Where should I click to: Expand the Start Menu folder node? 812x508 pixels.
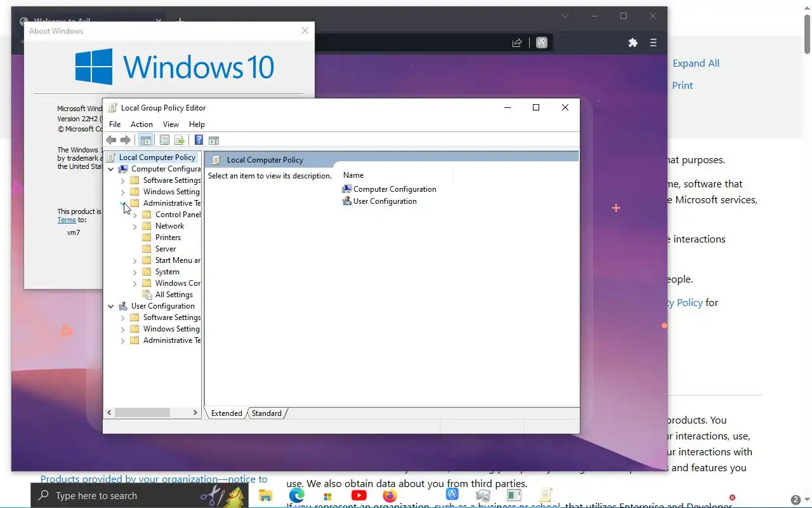coord(135,260)
